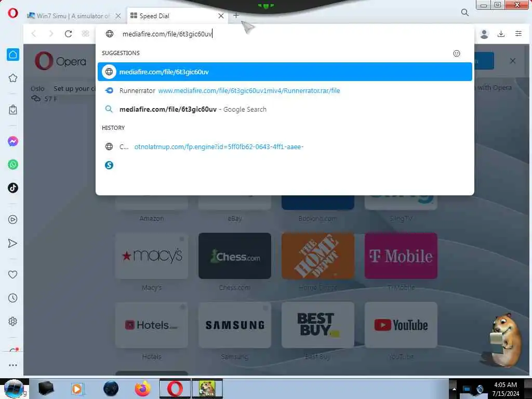Go back to previous page
Viewport: 532px width, 399px height.
(34, 34)
